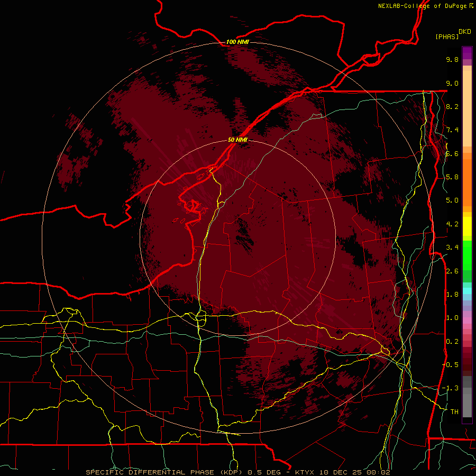The height and width of the screenshot is (476, 476).
Task: Click the DKD label above the color scale
Action: 465,32
